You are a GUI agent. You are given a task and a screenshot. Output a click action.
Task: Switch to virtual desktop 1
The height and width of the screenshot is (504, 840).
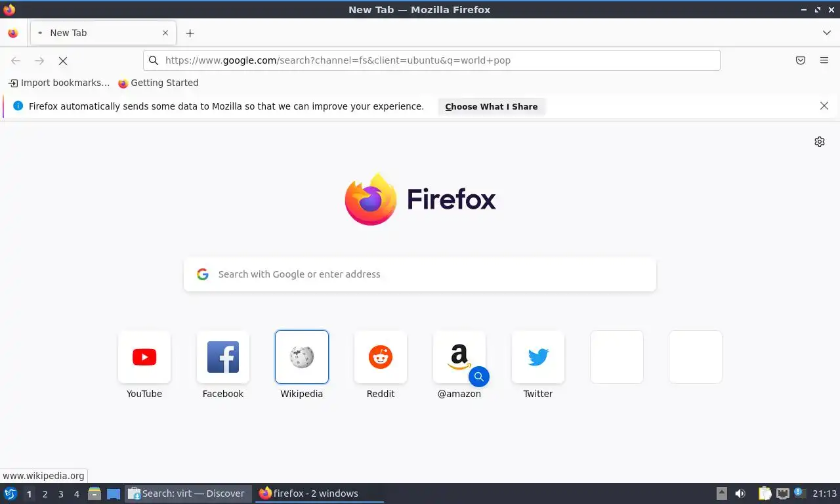(x=29, y=494)
